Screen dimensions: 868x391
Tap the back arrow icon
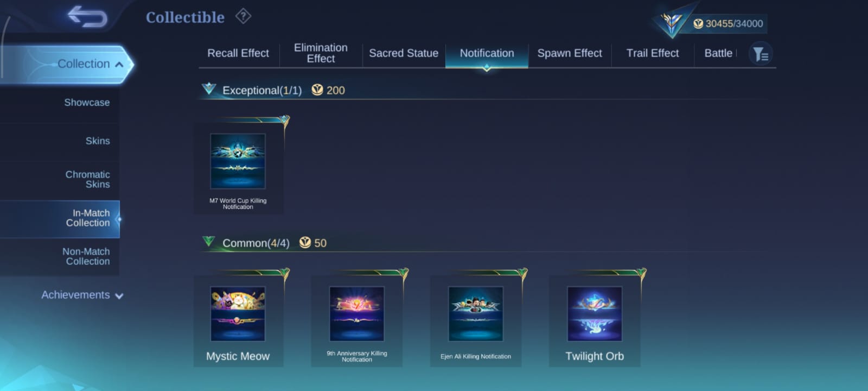87,16
